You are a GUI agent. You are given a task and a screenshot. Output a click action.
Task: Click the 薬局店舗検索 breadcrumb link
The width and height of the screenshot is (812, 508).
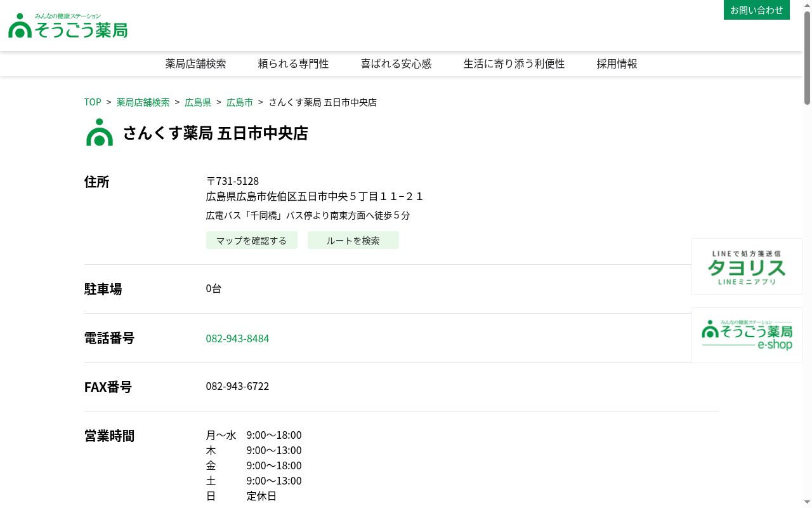pyautogui.click(x=143, y=102)
